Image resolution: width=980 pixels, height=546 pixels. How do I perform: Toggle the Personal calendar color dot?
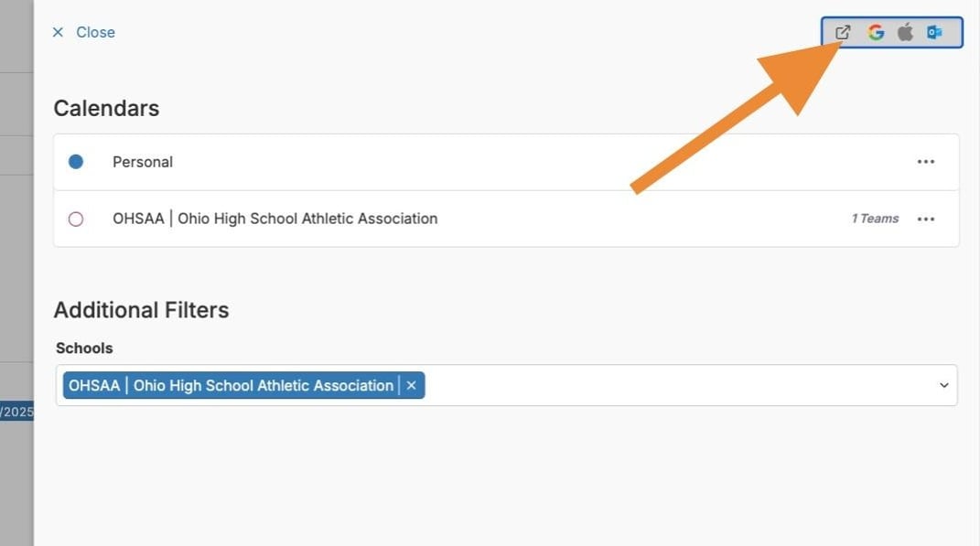[76, 162]
